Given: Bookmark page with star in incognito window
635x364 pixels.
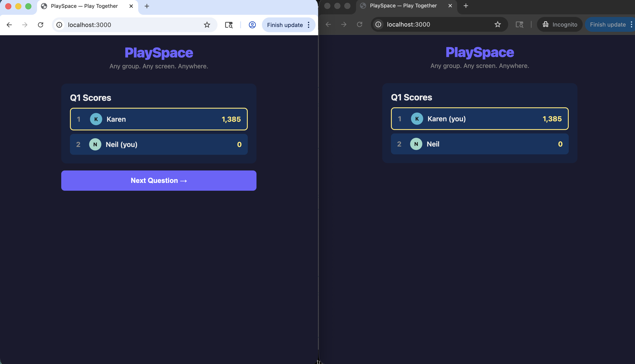Looking at the screenshot, I should point(498,24).
